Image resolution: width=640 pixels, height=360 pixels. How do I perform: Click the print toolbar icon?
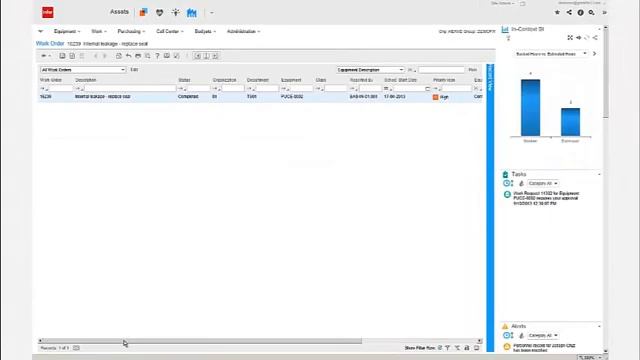(138, 56)
